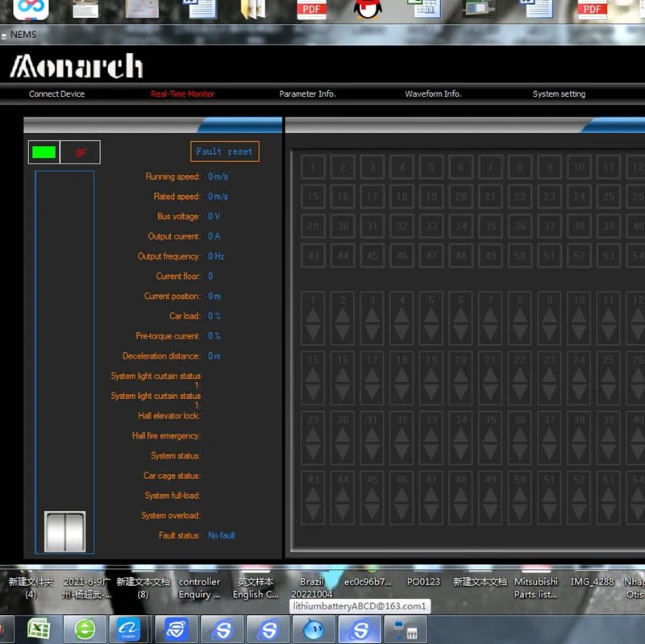Viewport: 645px width, 644px height.
Task: Open the IMG_4288 desktop file
Action: point(593,582)
